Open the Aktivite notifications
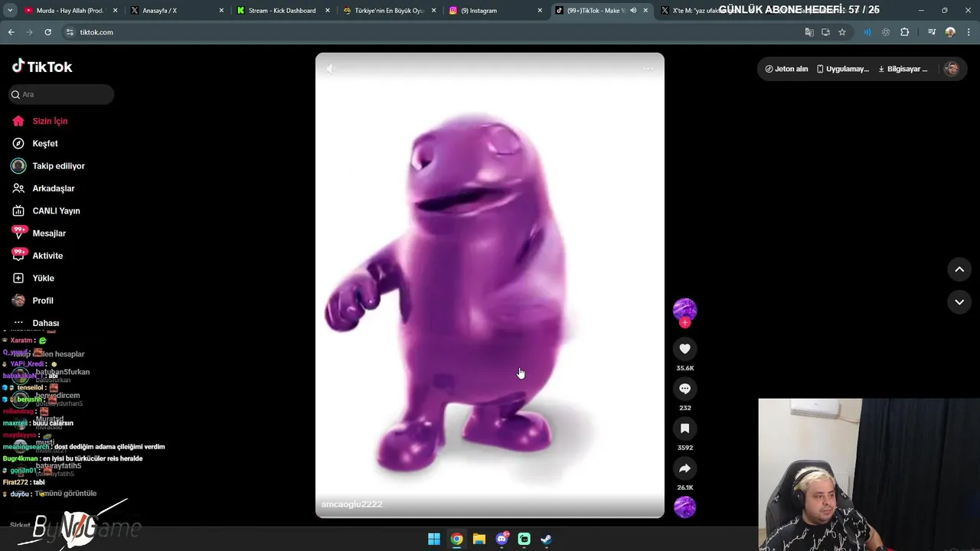This screenshot has height=551, width=980. point(47,256)
